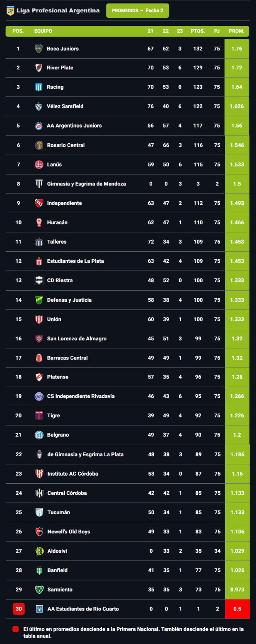The height and width of the screenshot is (644, 256).
Task: Click the Newell's Old Boys badge
Action: tap(39, 531)
